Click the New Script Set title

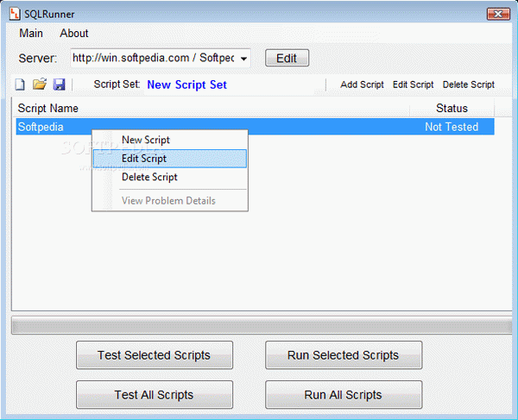coord(186,85)
